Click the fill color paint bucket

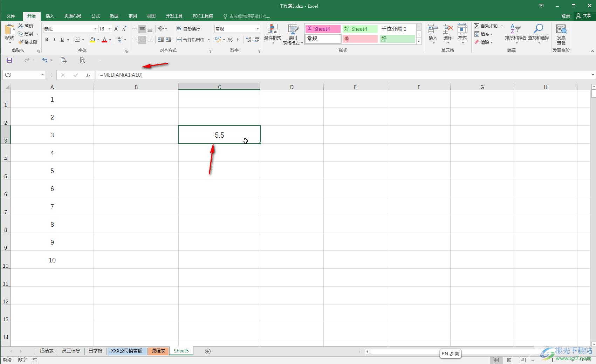[93, 40]
